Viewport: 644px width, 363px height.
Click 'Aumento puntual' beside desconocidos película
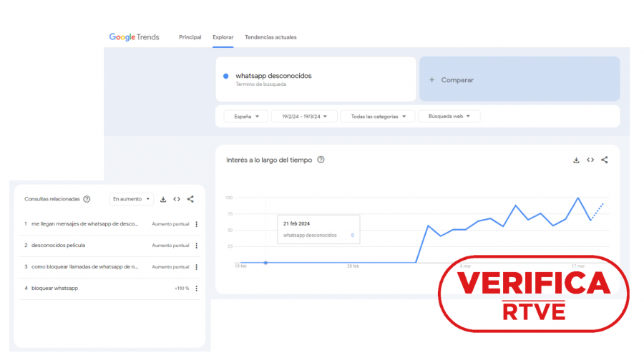pos(170,246)
